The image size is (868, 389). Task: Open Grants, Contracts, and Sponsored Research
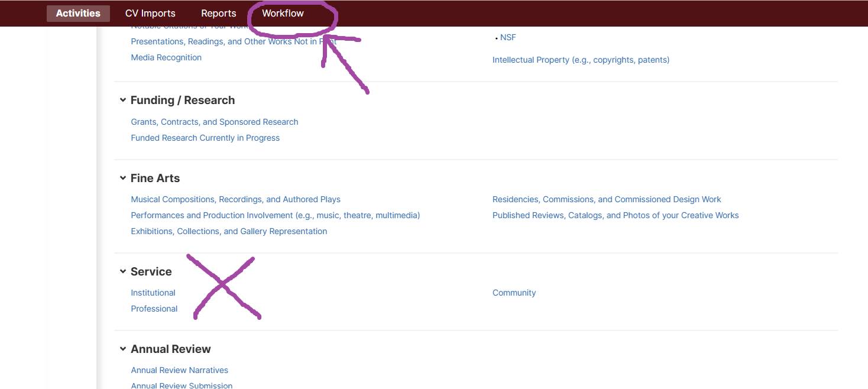[x=215, y=122]
